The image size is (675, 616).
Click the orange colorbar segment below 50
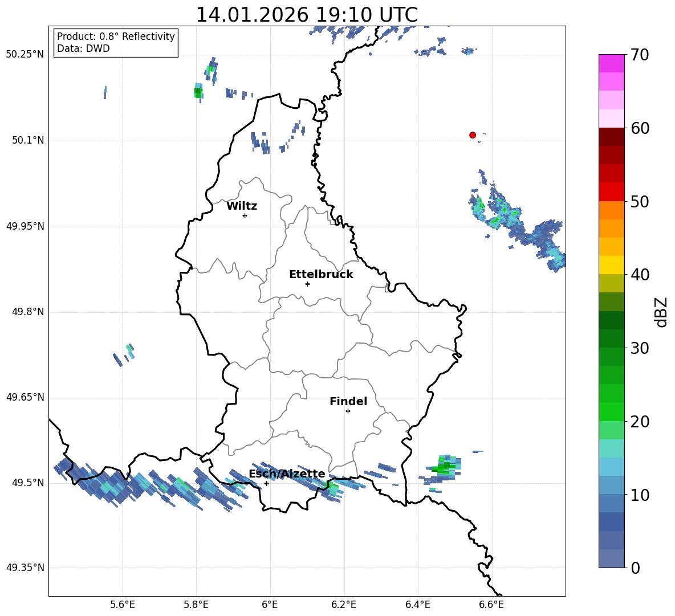pos(612,210)
